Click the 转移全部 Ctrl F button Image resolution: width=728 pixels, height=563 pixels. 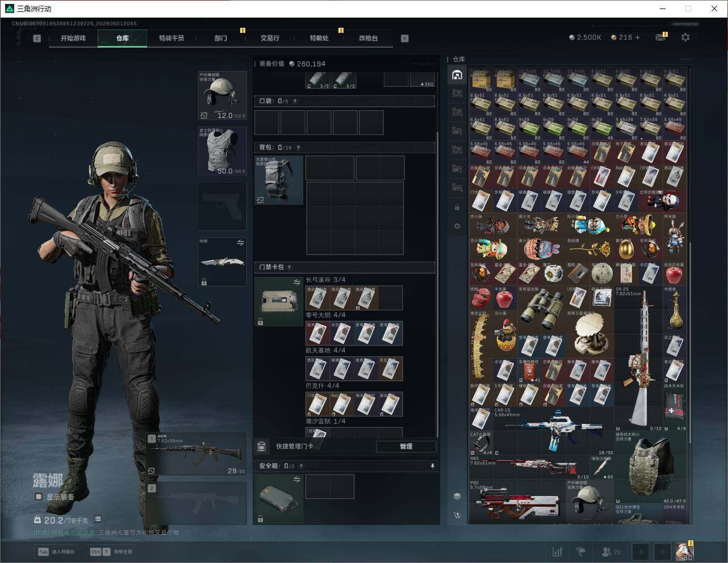click(x=111, y=552)
